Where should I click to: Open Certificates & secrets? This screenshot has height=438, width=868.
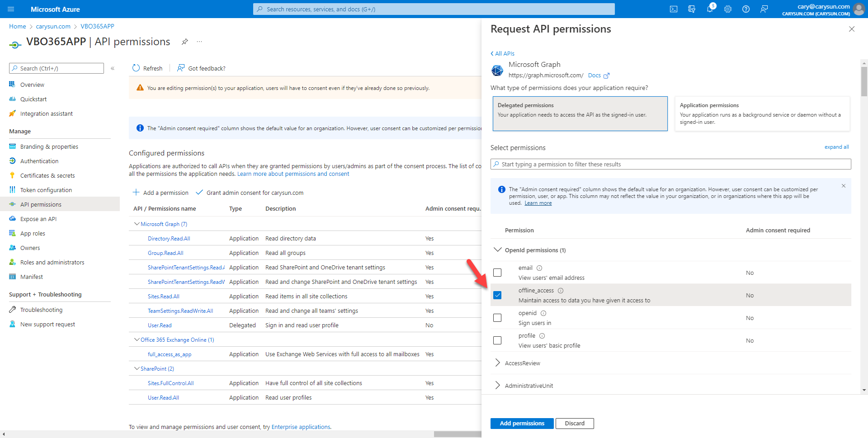click(x=47, y=175)
